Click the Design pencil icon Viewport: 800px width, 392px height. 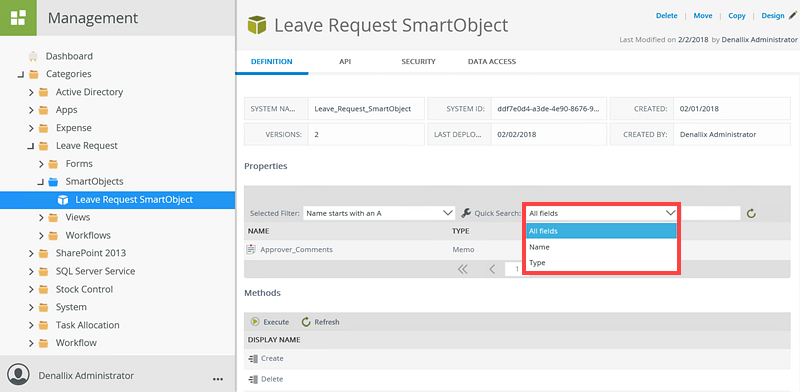(792, 16)
